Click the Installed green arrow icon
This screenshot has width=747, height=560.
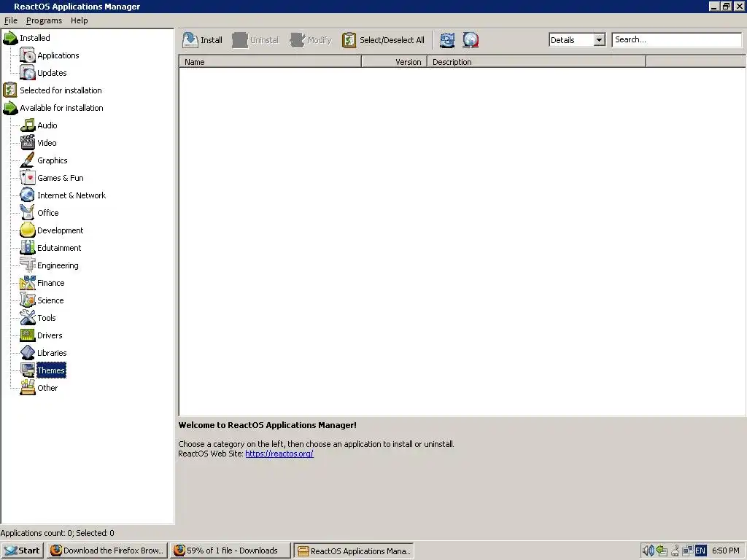(10, 38)
